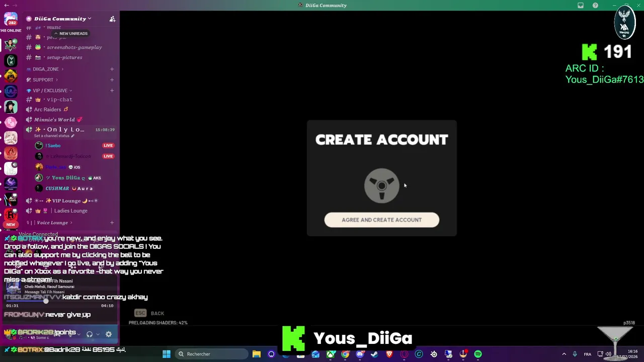Screen dimensions: 644x362
Task: Select user Yous DiiGa in voice channel
Action: click(68, 177)
